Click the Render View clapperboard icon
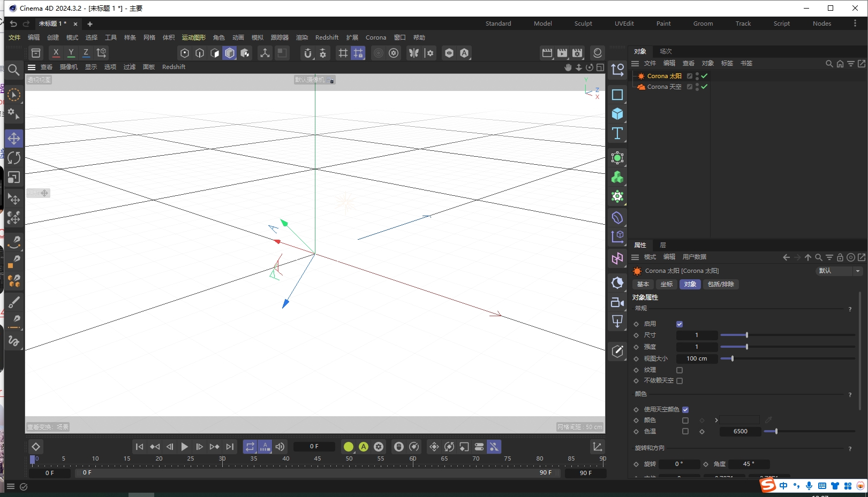Screen dimensions: 868x497 pos(547,52)
